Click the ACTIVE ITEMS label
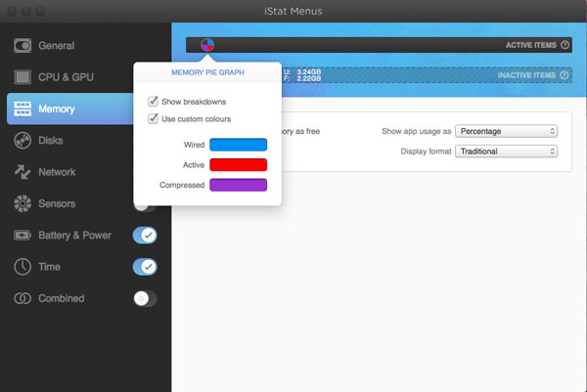 [x=531, y=45]
